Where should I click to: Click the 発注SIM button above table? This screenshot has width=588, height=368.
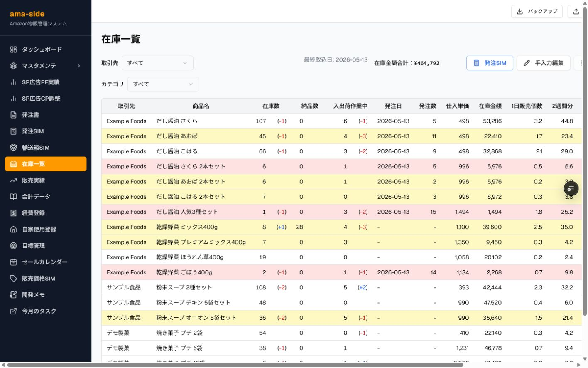[490, 63]
